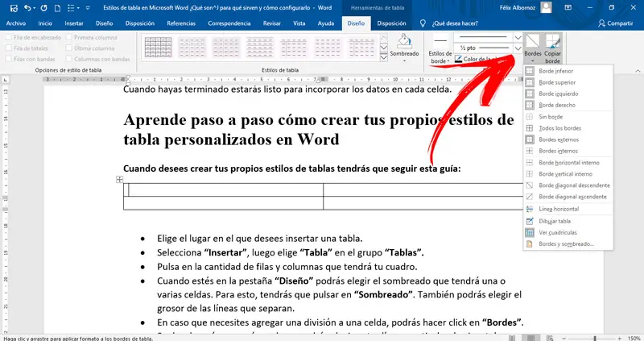The width and height of the screenshot is (644, 341).
Task: Open the Sombreado dropdown arrow
Action: pyautogui.click(x=405, y=61)
